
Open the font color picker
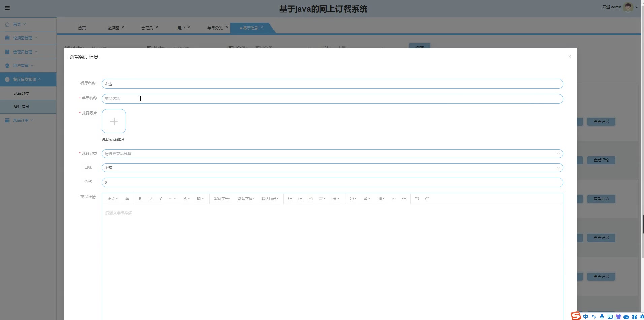[186, 199]
